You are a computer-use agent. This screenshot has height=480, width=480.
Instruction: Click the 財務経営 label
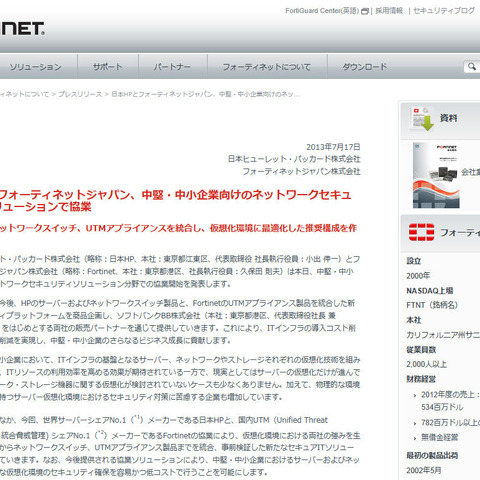coord(421,379)
